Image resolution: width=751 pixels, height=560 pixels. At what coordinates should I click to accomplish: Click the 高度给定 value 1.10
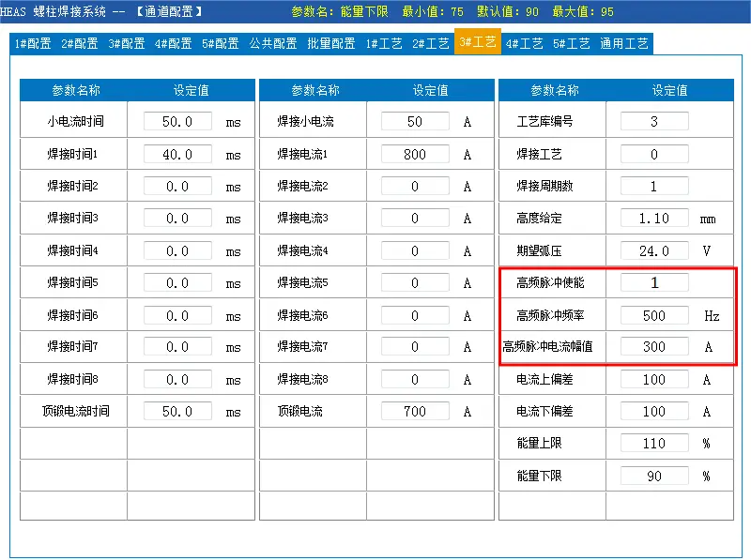pyautogui.click(x=654, y=219)
